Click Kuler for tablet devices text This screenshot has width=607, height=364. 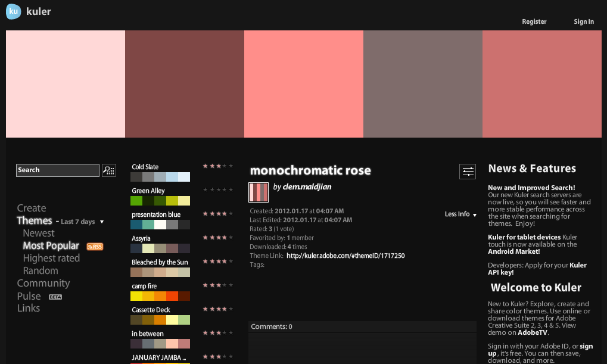pos(524,237)
